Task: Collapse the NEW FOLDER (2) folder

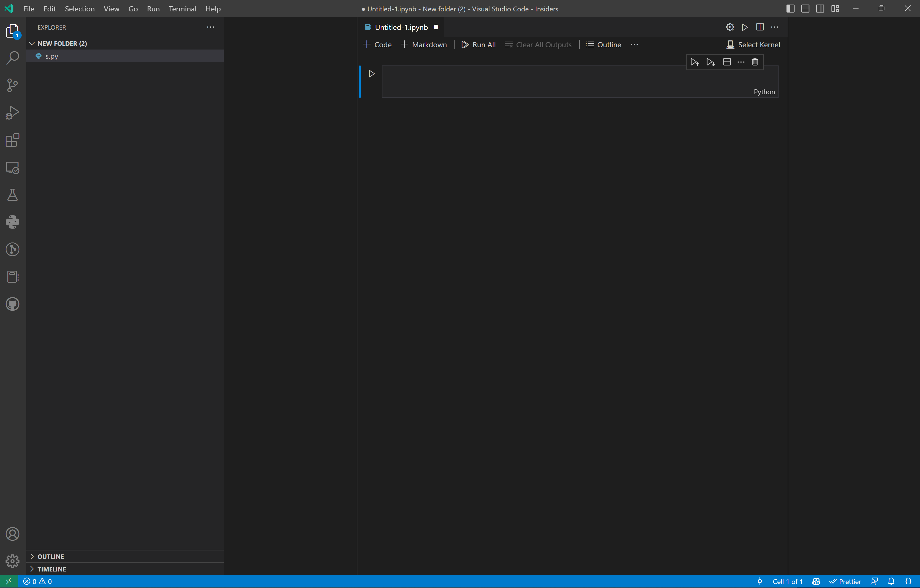Action: point(32,43)
